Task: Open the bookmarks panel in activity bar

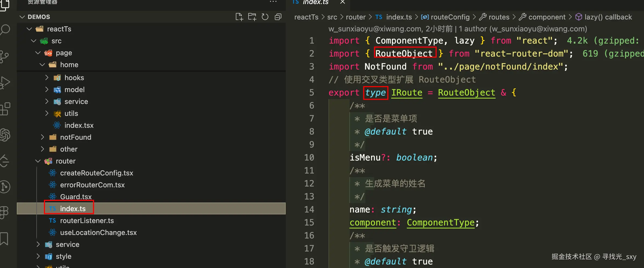Action: tap(4, 239)
